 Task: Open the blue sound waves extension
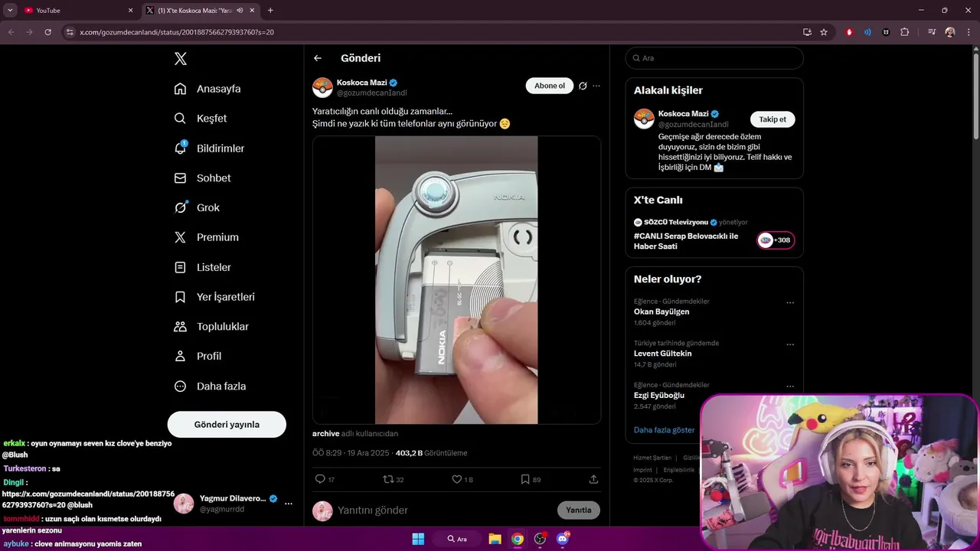pos(867,32)
